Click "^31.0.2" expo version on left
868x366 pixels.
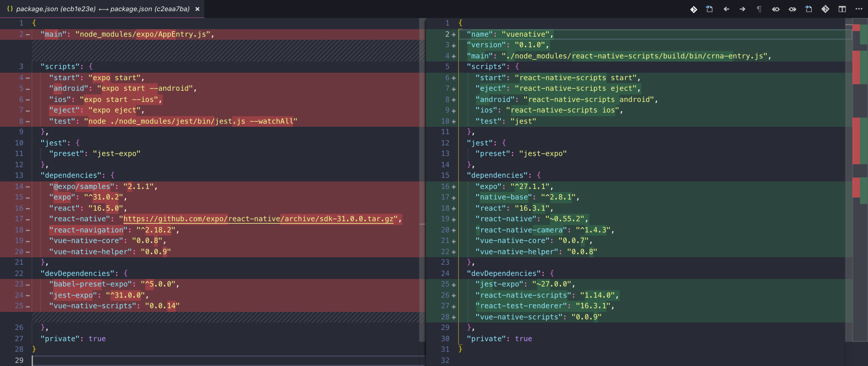103,197
